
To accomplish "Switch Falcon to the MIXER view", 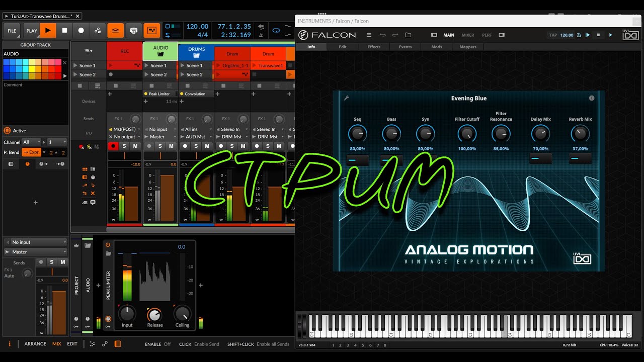I will coord(468,35).
